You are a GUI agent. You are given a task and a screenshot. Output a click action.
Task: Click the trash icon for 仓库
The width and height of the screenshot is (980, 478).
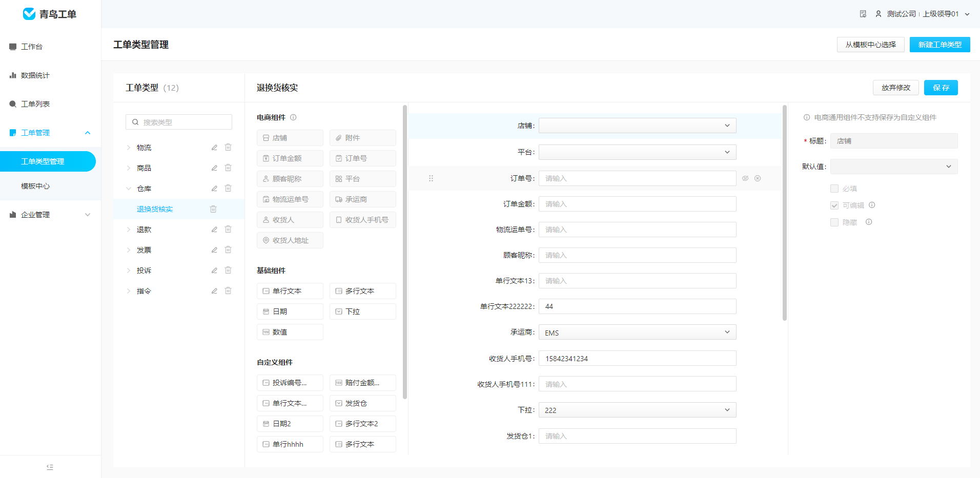point(228,188)
